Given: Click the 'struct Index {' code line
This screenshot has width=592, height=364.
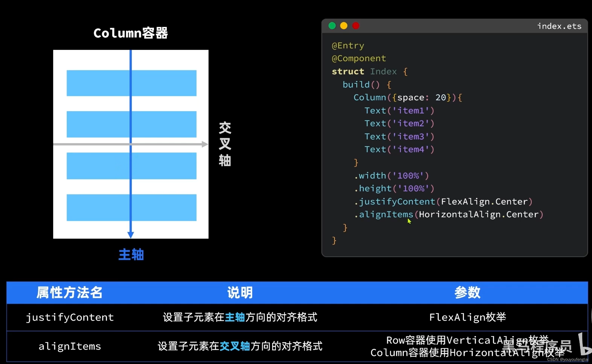Looking at the screenshot, I should tap(369, 72).
